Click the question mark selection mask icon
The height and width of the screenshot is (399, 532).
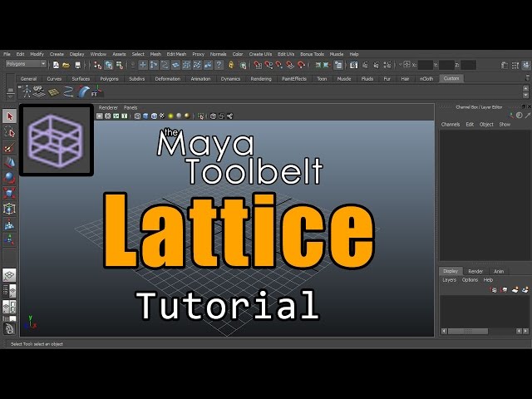coord(219,65)
